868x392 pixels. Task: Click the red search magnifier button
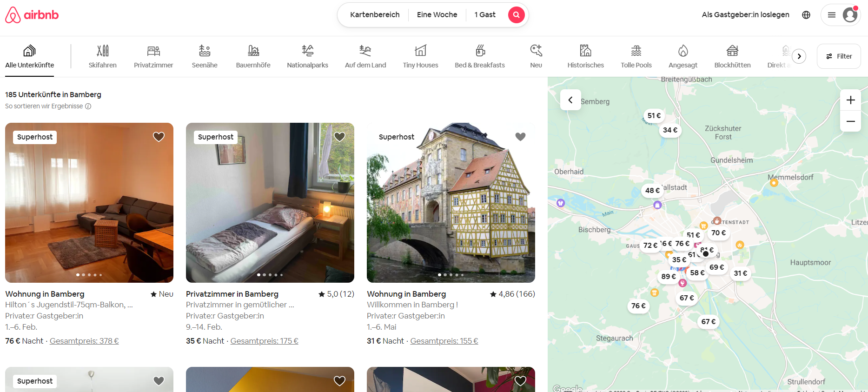click(x=516, y=15)
